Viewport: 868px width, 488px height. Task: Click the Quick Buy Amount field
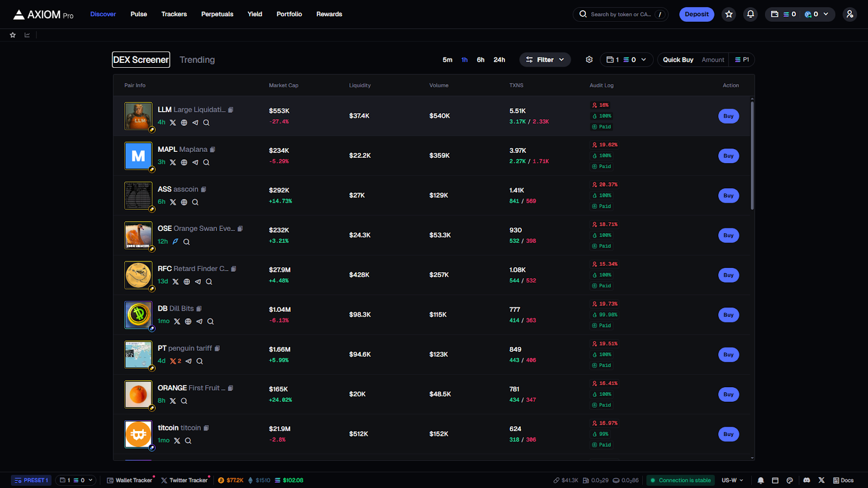coord(713,60)
